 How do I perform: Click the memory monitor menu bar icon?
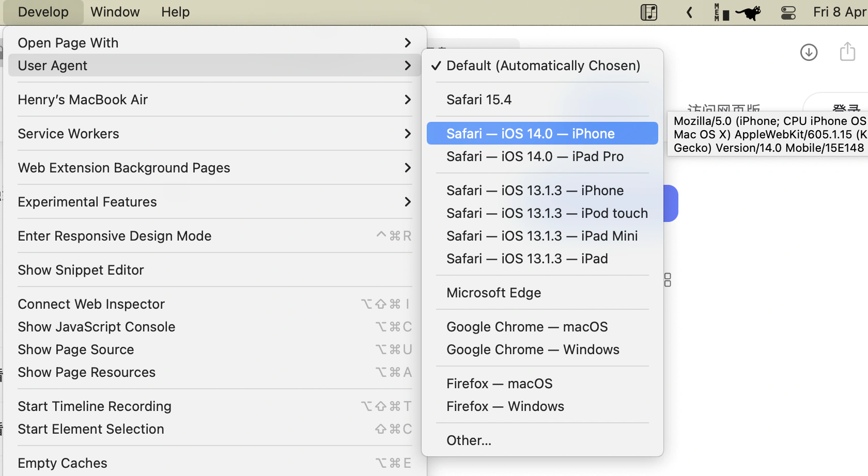pyautogui.click(x=721, y=12)
